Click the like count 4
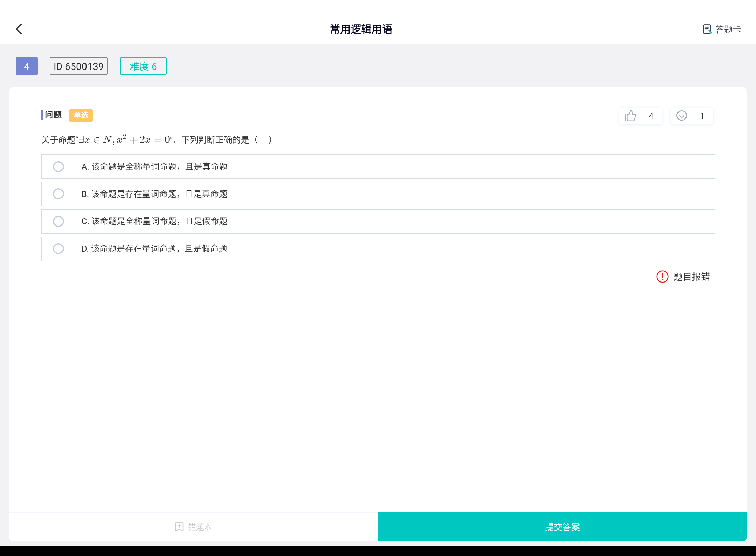Image resolution: width=756 pixels, height=556 pixels. [x=651, y=116]
